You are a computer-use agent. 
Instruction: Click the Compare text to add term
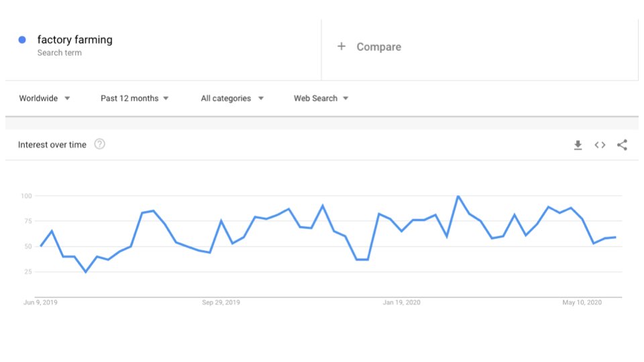point(378,47)
